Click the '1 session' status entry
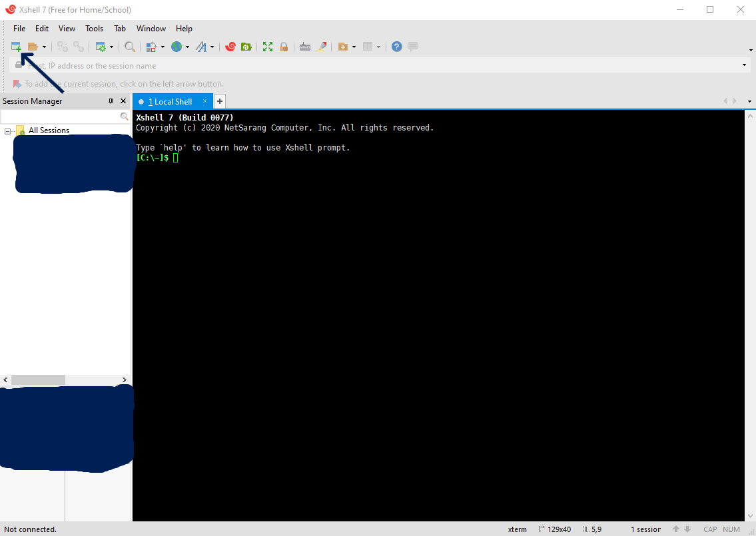The image size is (756, 536). (645, 529)
